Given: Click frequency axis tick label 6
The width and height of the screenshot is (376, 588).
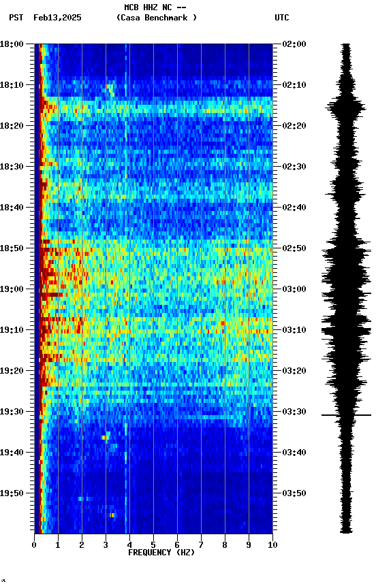Looking at the screenshot, I should (177, 545).
